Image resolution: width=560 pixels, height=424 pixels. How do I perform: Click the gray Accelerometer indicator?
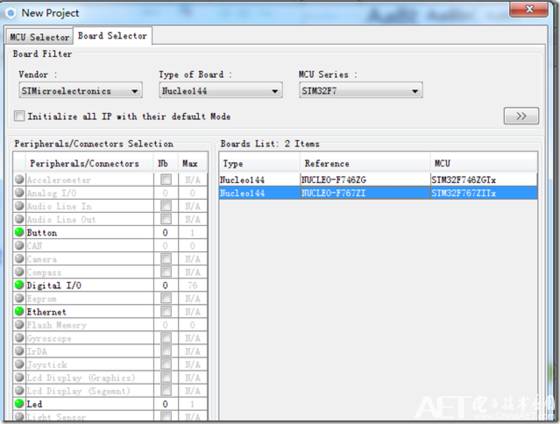point(19,180)
